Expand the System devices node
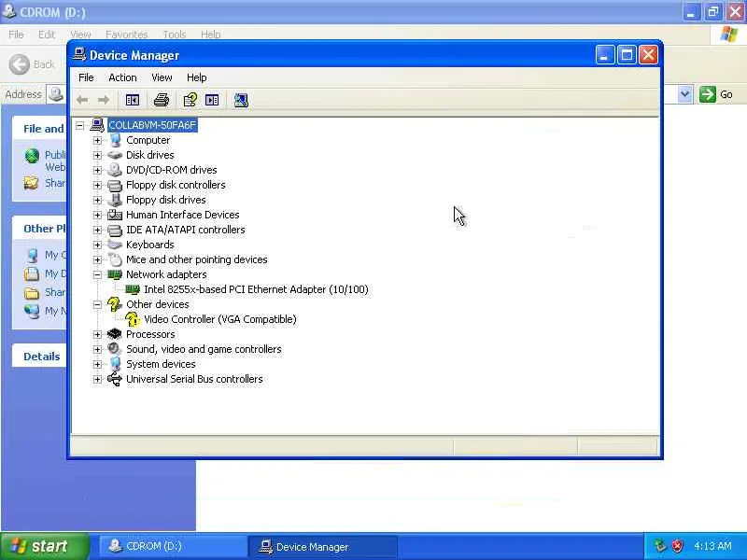This screenshot has height=560, width=747. click(x=97, y=364)
